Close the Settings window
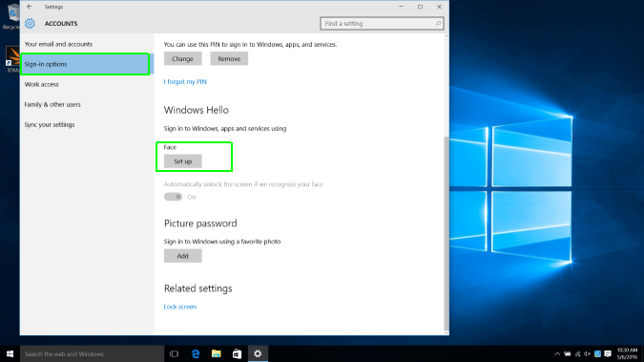Screen dimensions: 644x362 pos(439,7)
